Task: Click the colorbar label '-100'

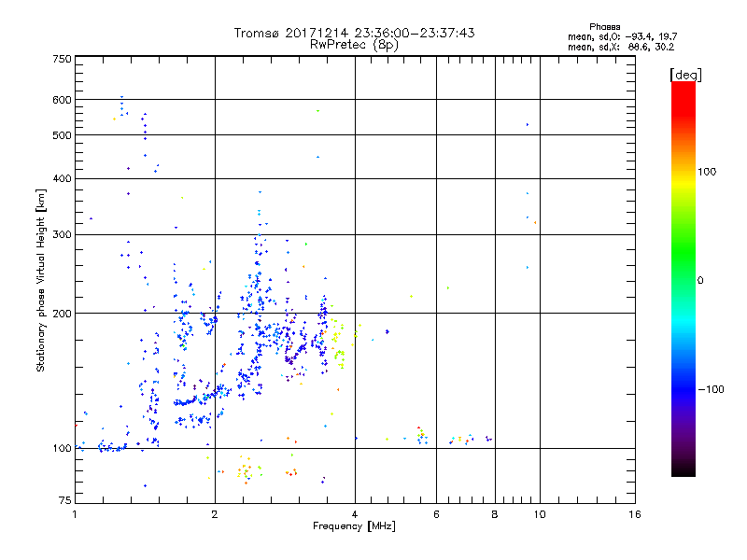Action: tap(711, 389)
